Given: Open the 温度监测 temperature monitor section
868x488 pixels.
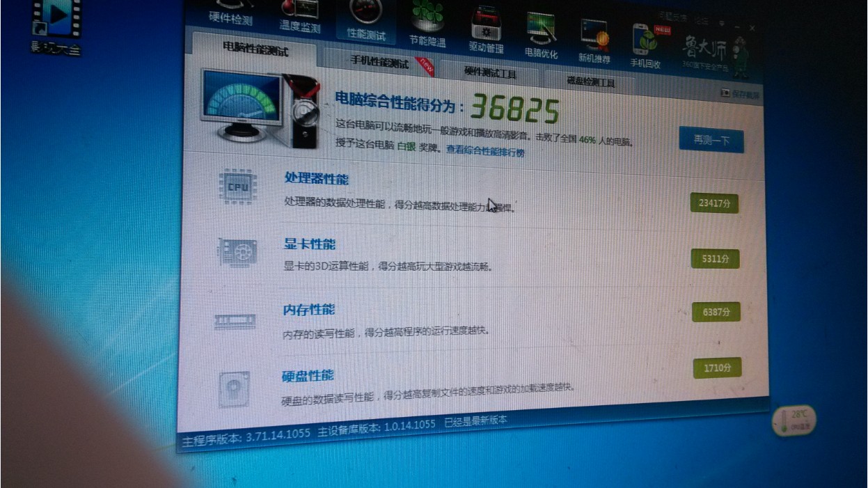Looking at the screenshot, I should (300, 17).
